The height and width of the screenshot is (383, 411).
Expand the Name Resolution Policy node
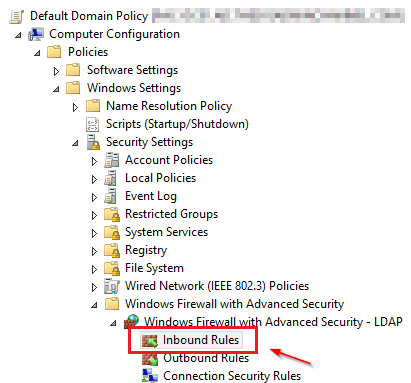[x=75, y=107]
